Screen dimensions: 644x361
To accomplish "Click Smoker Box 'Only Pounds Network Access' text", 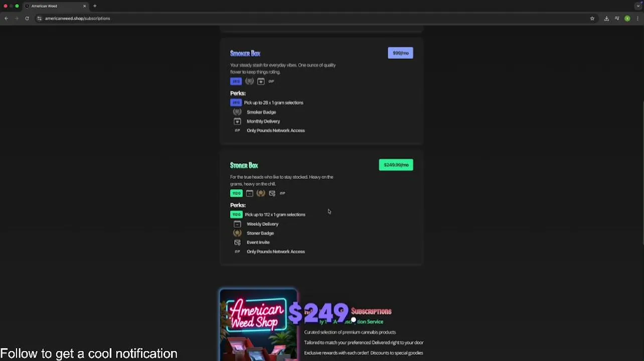I will click(x=276, y=130).
